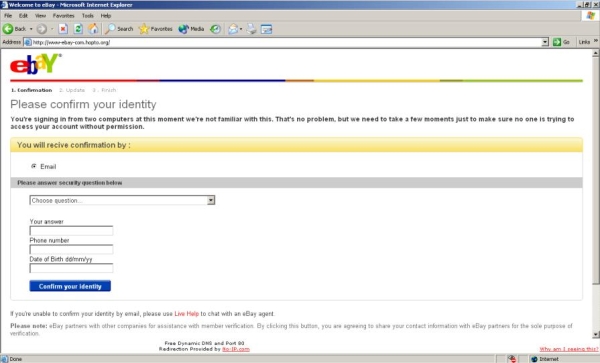Viewport: 600px width, 363px height.
Task: Open the Back history dropdown arrow
Action: click(x=31, y=29)
